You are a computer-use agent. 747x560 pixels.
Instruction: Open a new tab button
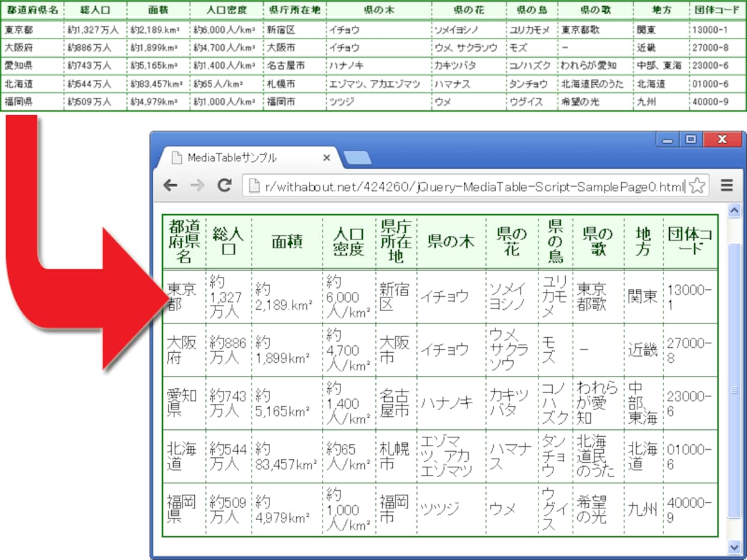pos(357,158)
